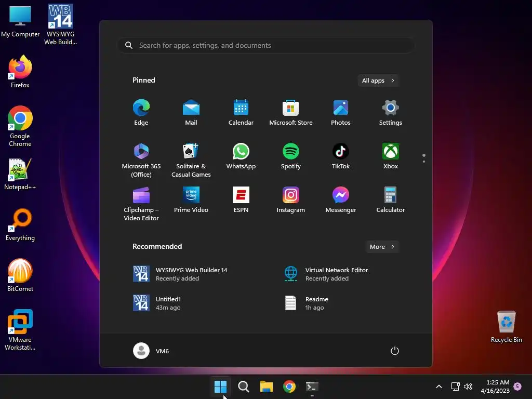Open Microsoft Store
532x399 pixels.
(291, 113)
